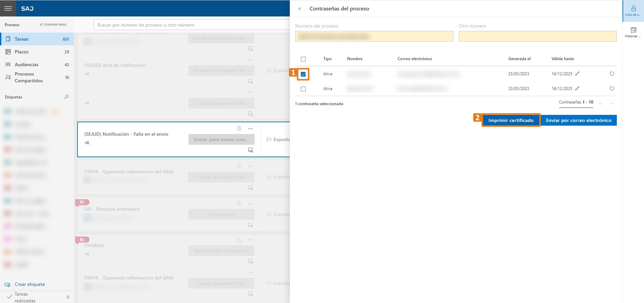
Task: Open more options on Falla en el envío card
Action: tap(251, 129)
